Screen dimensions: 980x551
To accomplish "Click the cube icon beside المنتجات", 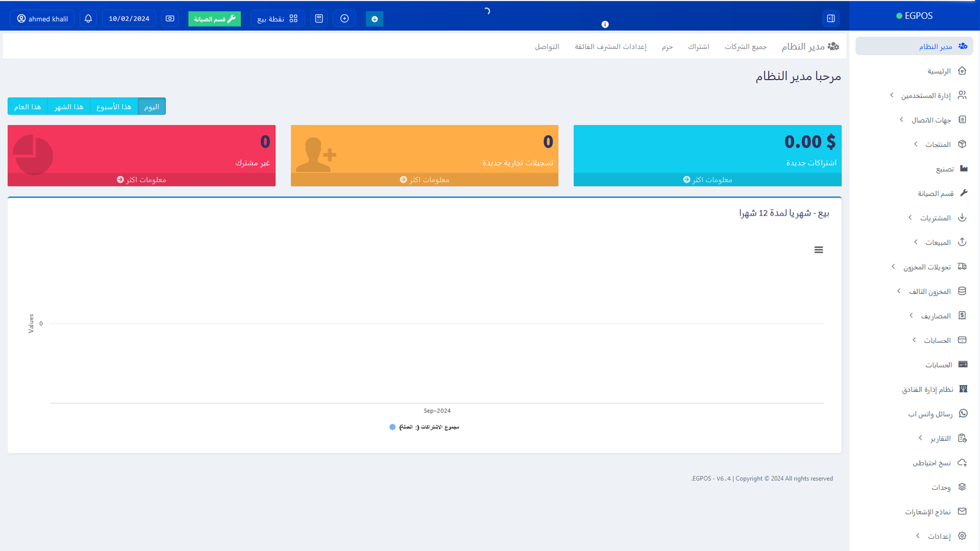I will coord(962,144).
